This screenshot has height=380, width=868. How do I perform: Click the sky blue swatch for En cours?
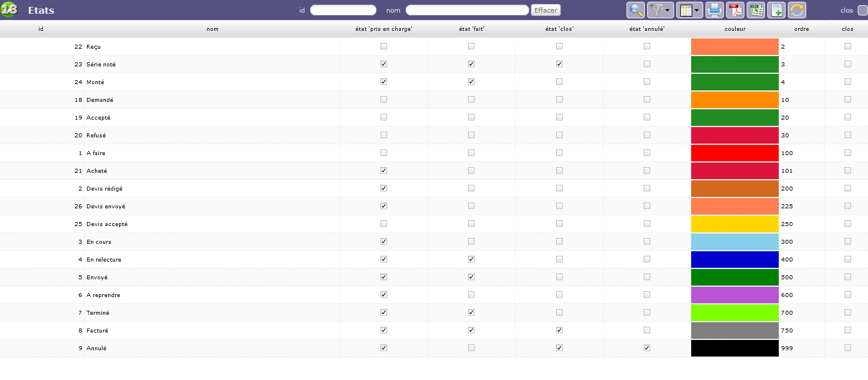(x=735, y=242)
